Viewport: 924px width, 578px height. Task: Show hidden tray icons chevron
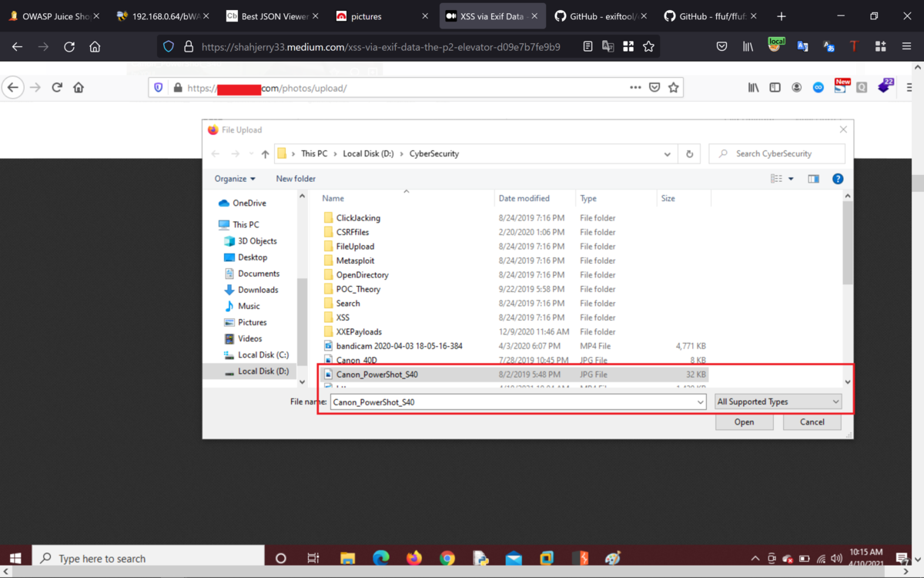pyautogui.click(x=755, y=558)
